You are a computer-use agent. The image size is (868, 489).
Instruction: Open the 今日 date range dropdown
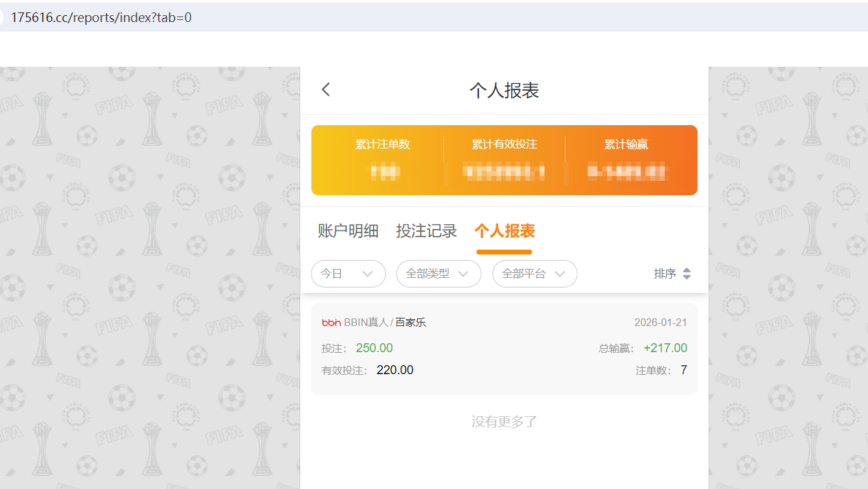[x=348, y=274]
